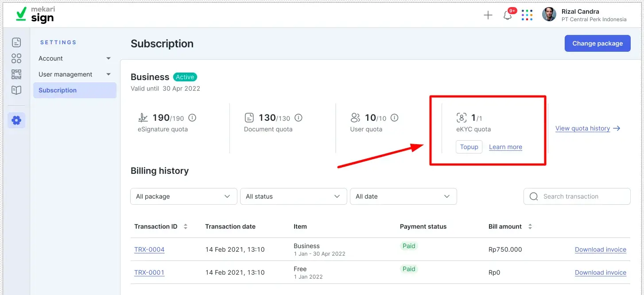
Task: Open the QR code feature in the sidebar
Action: [16, 74]
